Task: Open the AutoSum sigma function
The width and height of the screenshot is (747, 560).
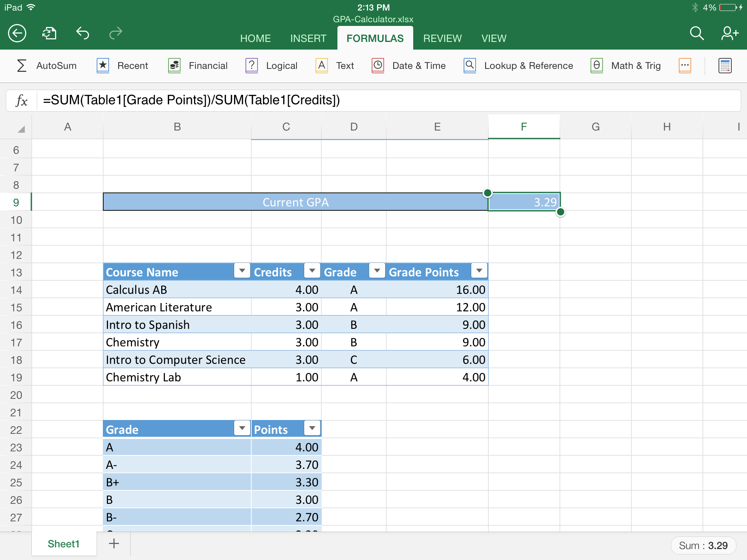Action: point(47,66)
